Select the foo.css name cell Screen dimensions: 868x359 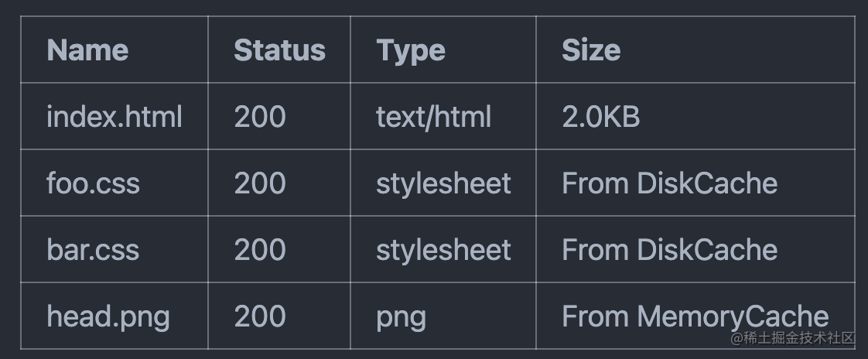pos(93,183)
